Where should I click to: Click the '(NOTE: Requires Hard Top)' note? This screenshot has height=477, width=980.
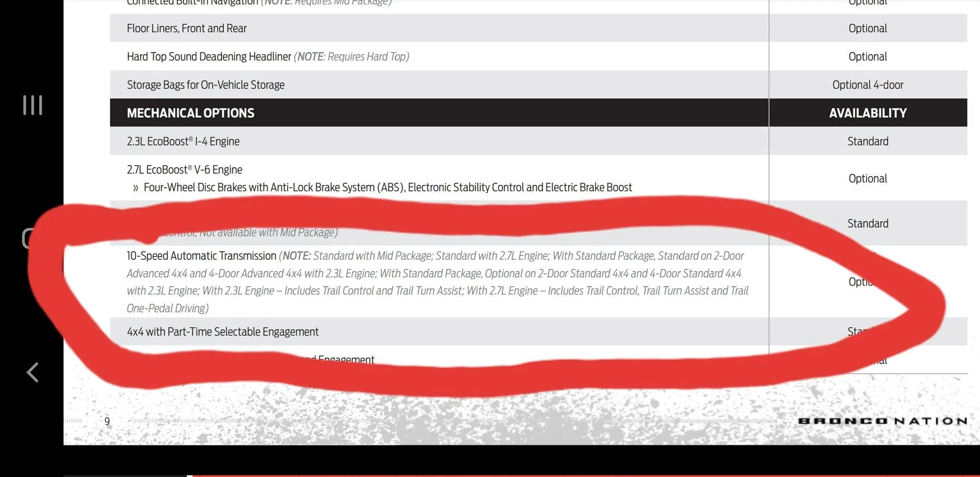point(352,57)
